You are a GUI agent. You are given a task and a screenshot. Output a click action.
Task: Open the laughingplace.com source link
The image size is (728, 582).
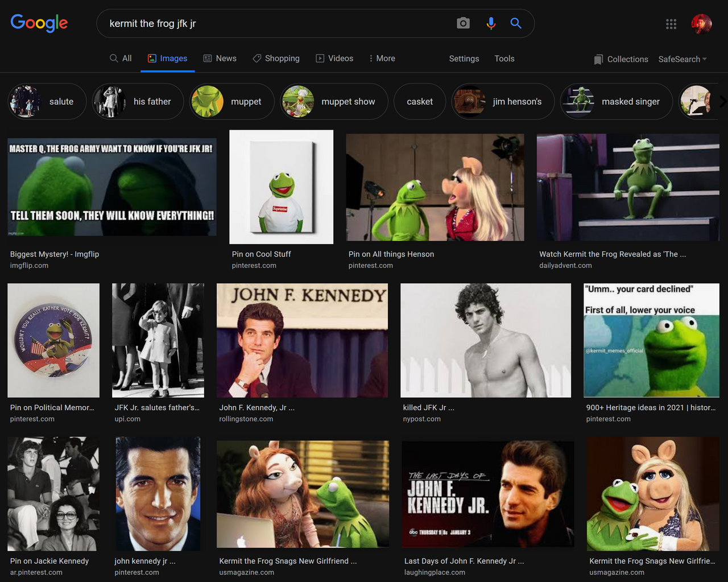435,572
